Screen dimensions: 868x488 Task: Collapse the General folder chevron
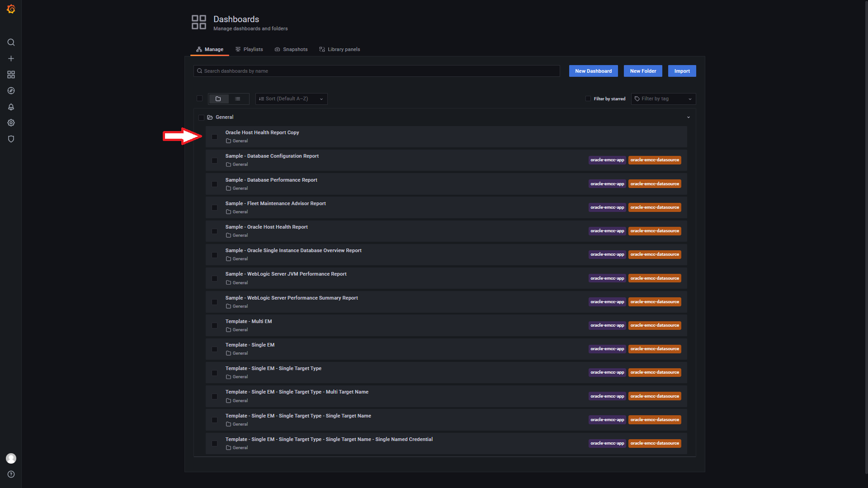pyautogui.click(x=689, y=117)
